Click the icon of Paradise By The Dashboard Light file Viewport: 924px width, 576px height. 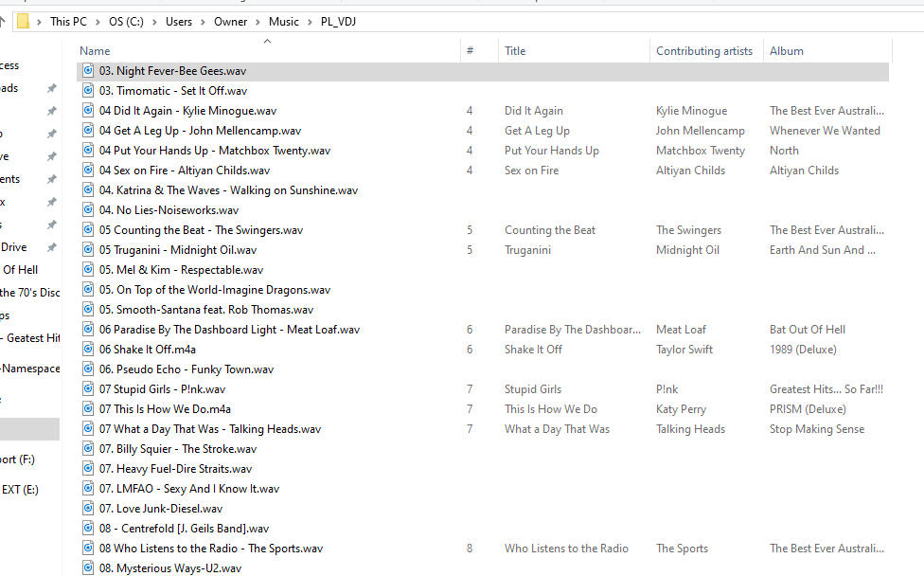88,329
